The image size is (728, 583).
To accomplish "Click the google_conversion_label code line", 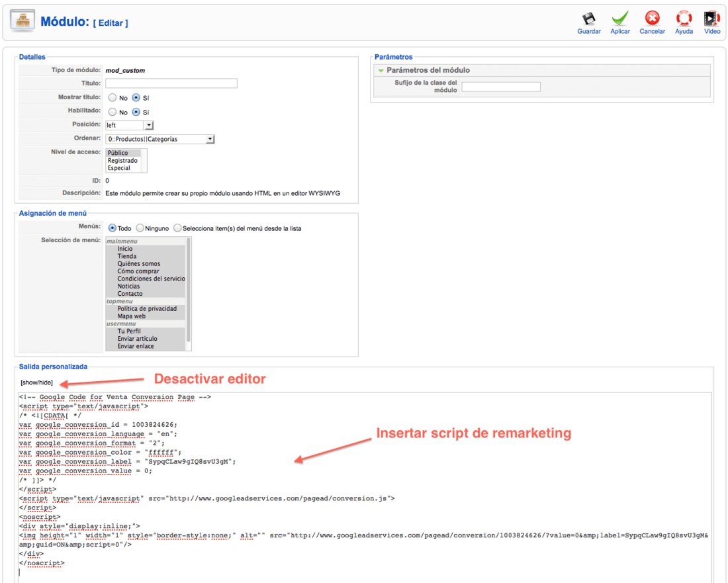I will [x=127, y=462].
